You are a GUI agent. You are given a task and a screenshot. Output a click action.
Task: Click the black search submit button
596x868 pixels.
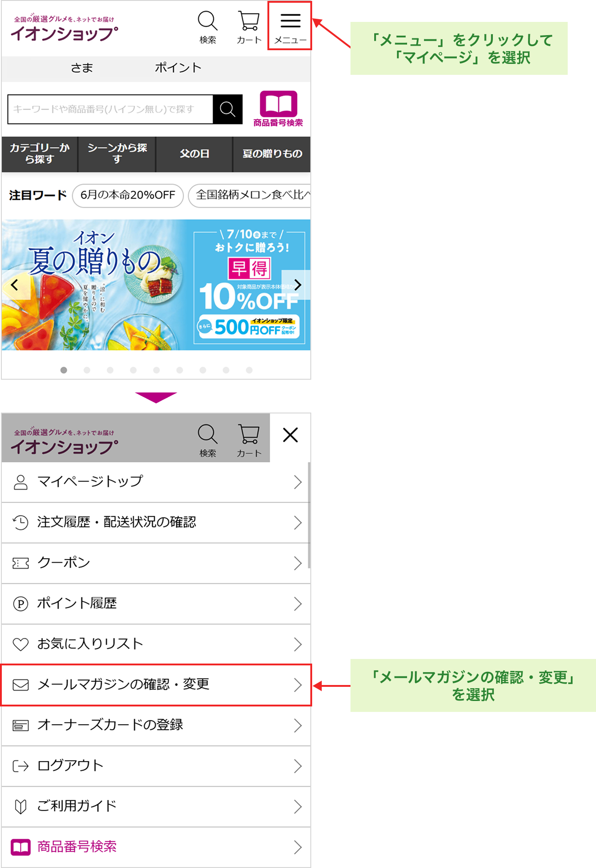tap(227, 109)
